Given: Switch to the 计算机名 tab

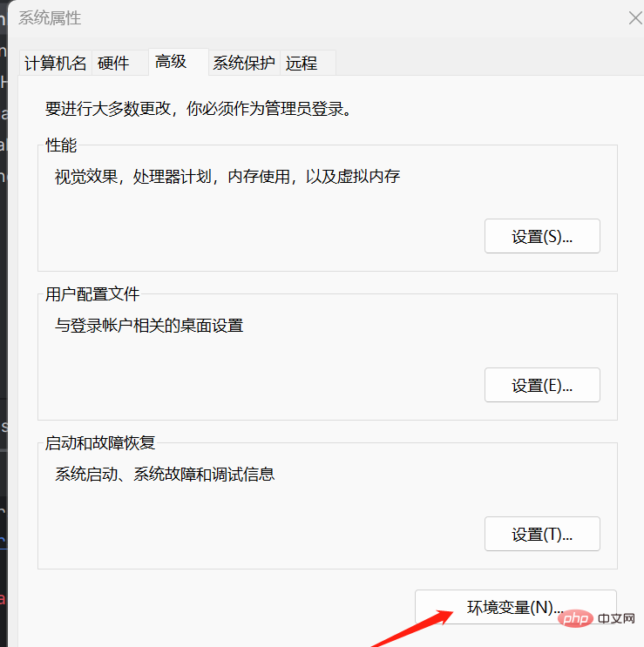Looking at the screenshot, I should click(55, 63).
